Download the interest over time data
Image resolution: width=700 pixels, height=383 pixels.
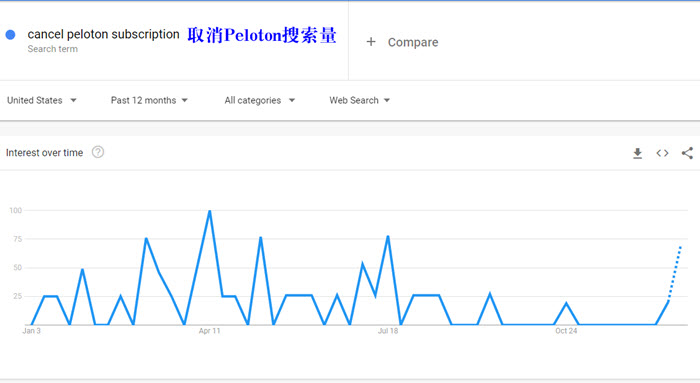638,153
